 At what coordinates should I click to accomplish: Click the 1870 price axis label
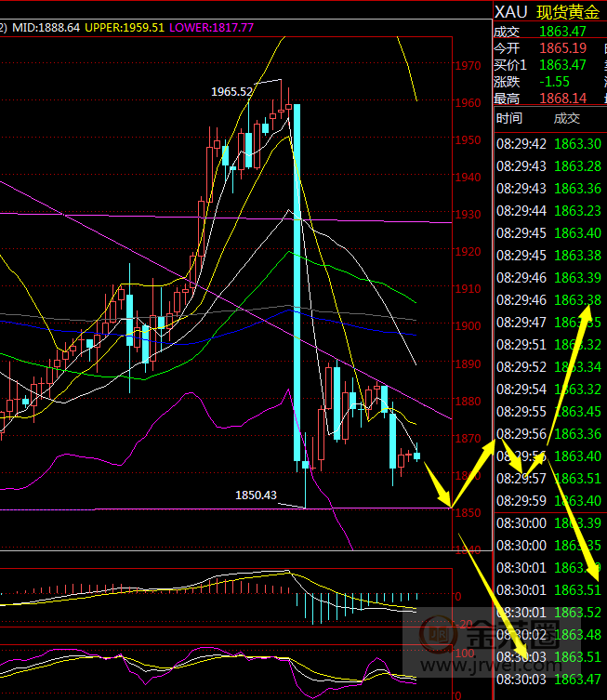[x=468, y=439]
